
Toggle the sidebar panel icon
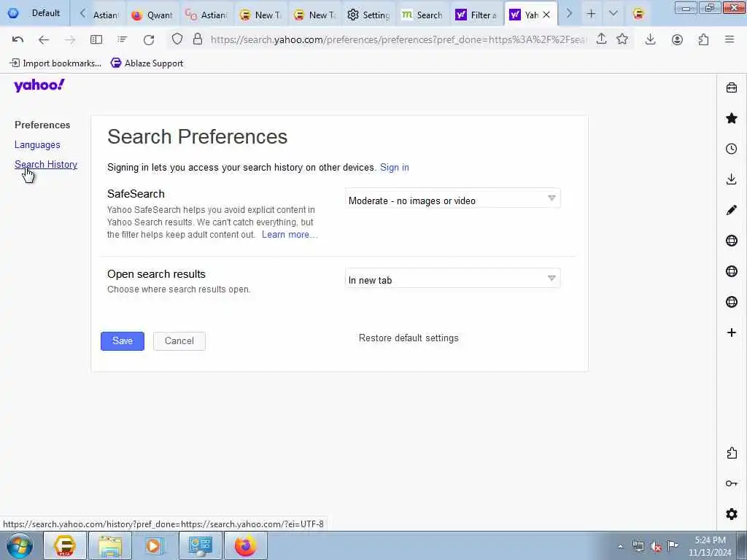(x=96, y=39)
